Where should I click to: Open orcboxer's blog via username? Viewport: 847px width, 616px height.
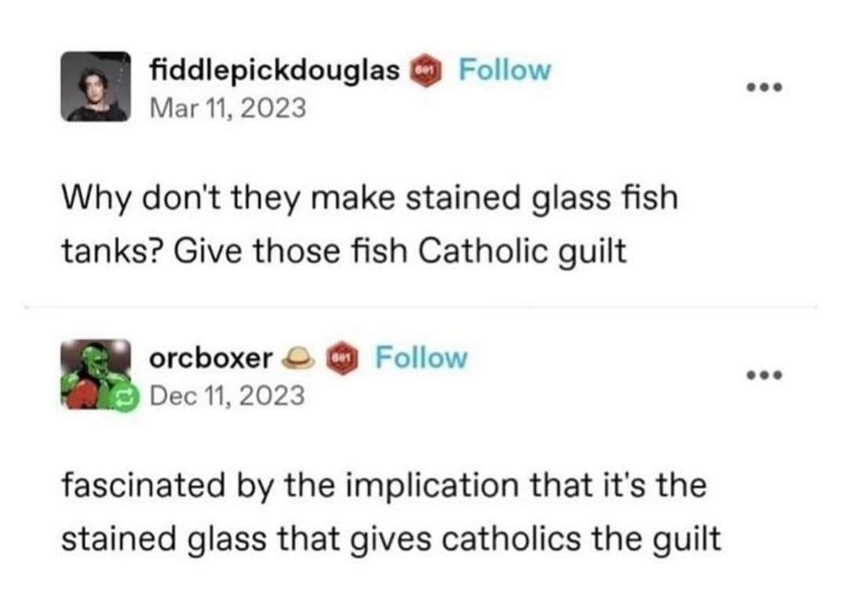tap(210, 357)
